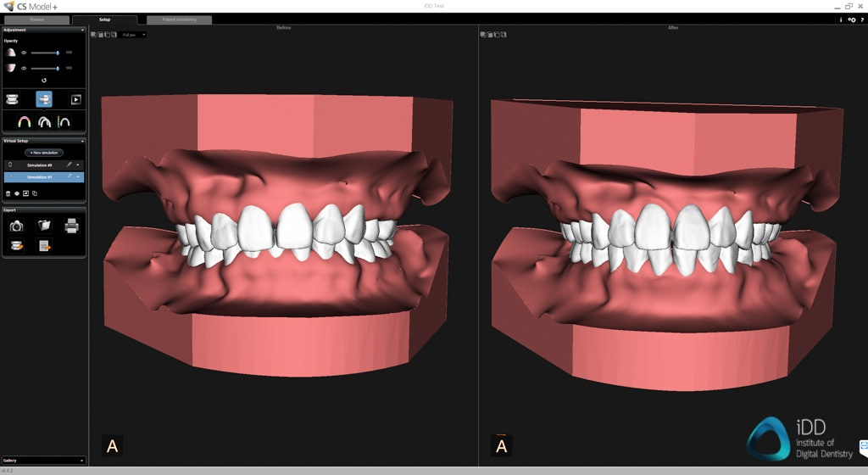Click the cube icon below simulations
This screenshot has height=475, width=868.
(x=17, y=193)
